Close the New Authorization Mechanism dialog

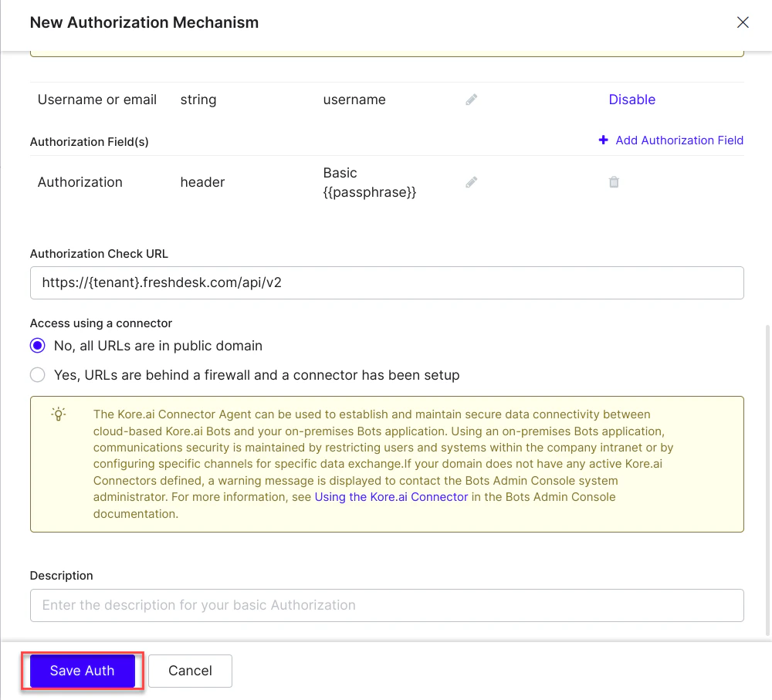click(743, 22)
